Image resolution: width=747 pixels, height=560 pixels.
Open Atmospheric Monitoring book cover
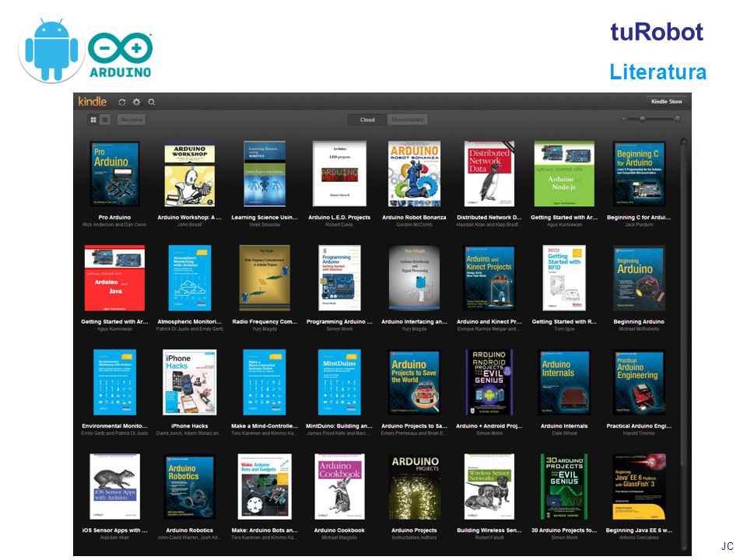[190, 278]
